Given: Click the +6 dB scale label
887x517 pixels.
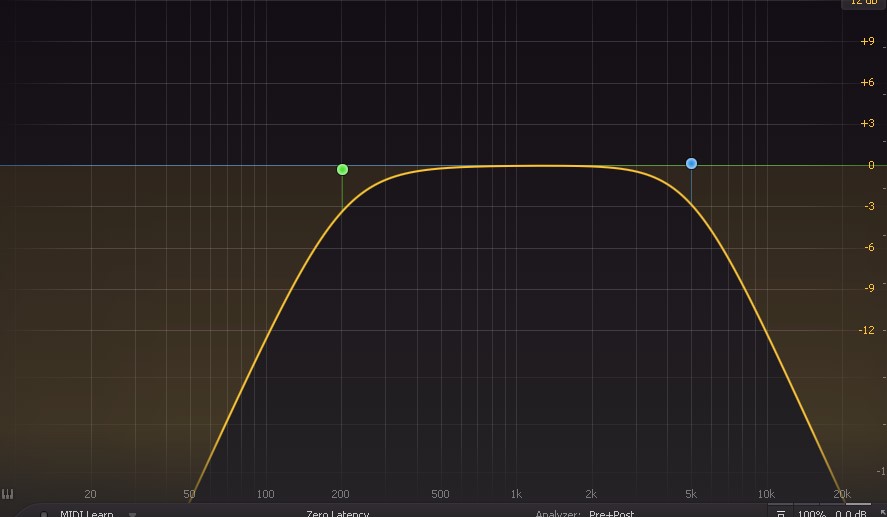Looking at the screenshot, I should (x=867, y=83).
